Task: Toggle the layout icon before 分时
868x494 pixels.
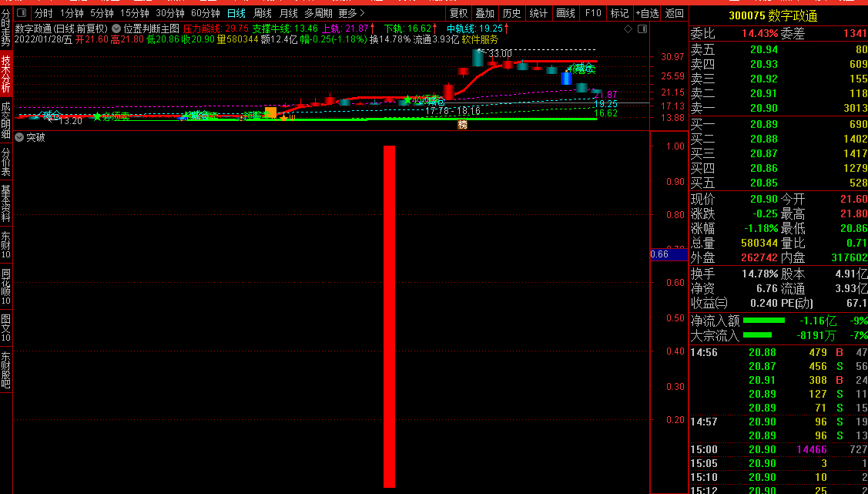Action: pyautogui.click(x=22, y=13)
